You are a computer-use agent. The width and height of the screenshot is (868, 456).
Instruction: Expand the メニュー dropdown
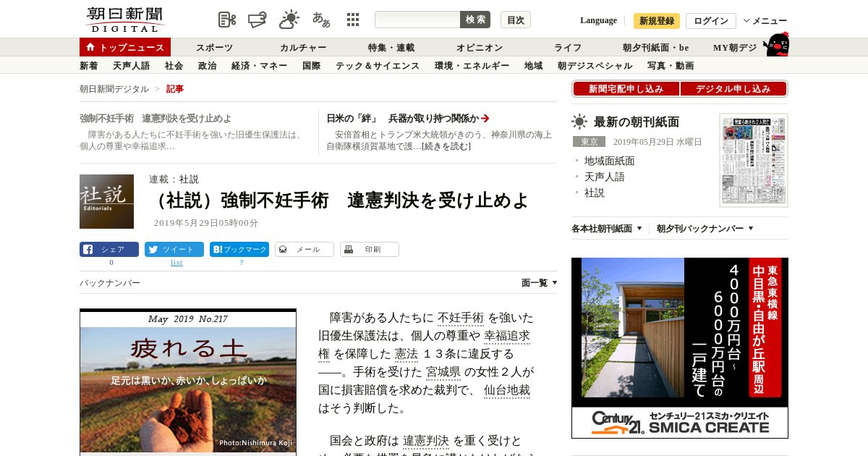coord(765,21)
